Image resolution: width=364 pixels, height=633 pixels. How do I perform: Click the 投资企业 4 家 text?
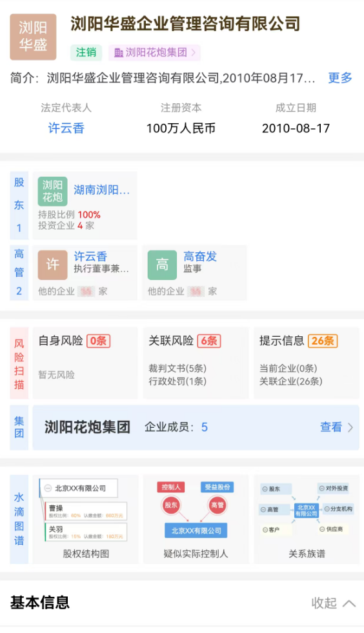click(x=66, y=225)
